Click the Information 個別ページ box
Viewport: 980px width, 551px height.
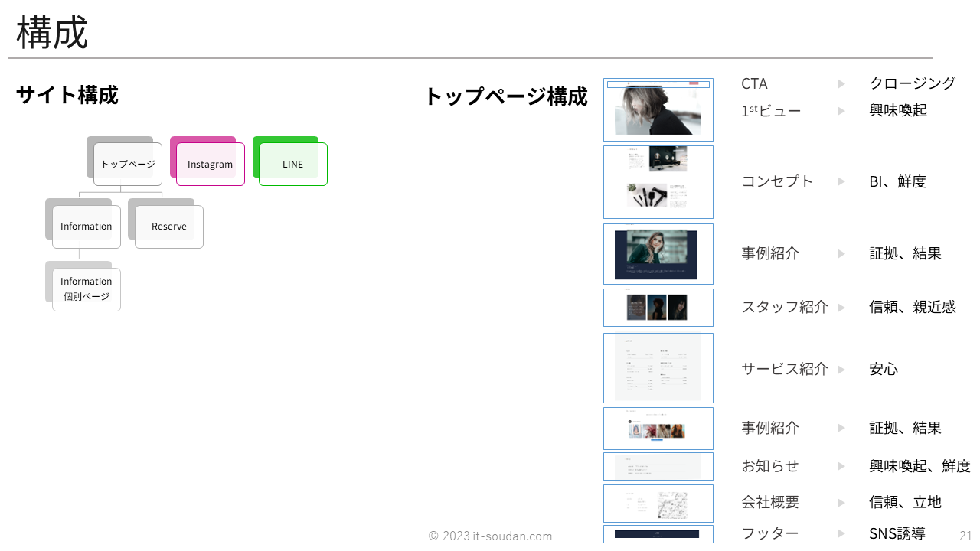point(87,289)
